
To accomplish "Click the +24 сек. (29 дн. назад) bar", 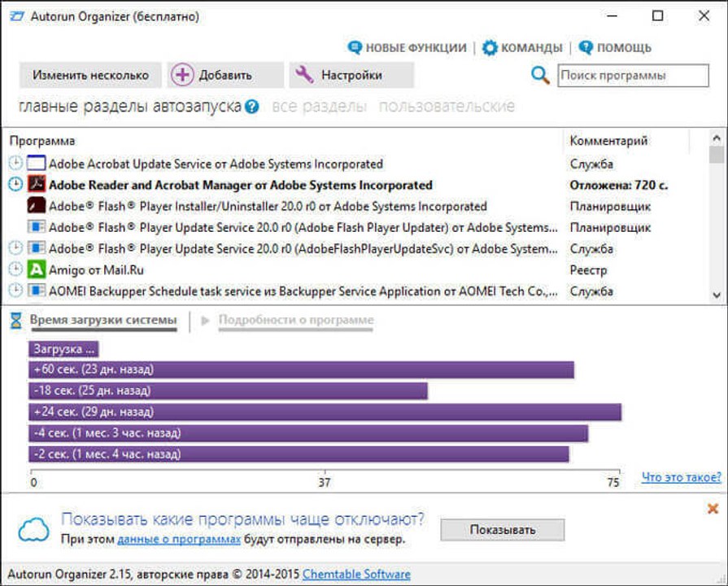I will (325, 412).
